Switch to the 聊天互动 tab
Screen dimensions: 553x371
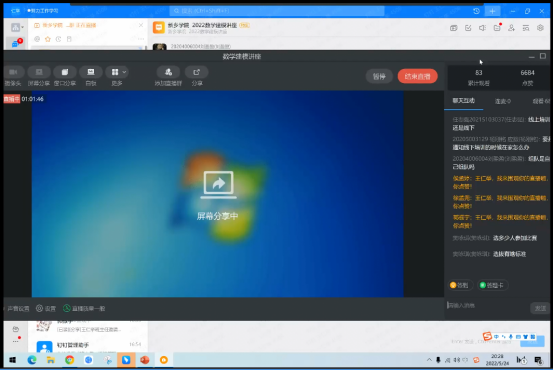(x=463, y=101)
